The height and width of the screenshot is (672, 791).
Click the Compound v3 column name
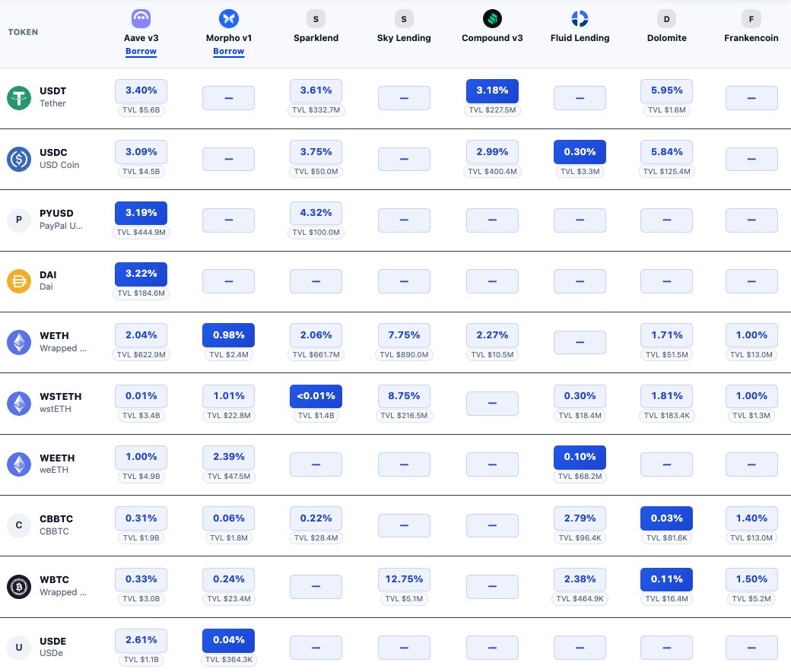[492, 38]
